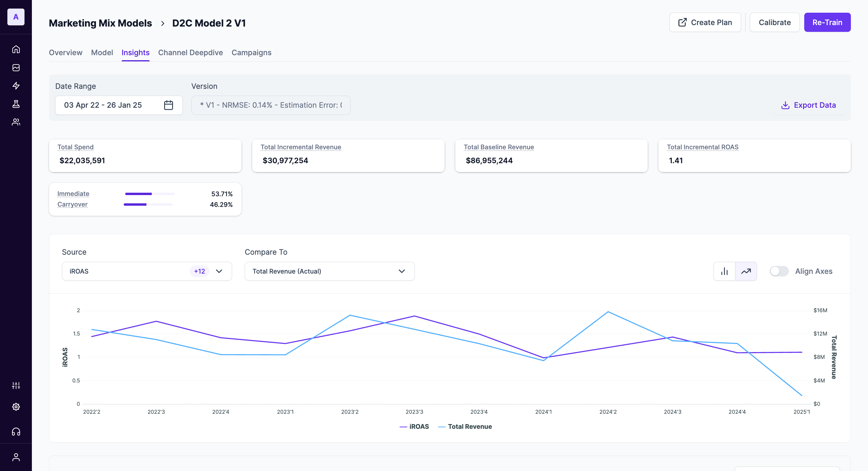Viewport: 868px width, 471px height.
Task: Open Total Revenue (Actual) compare dropdown
Action: coord(329,271)
